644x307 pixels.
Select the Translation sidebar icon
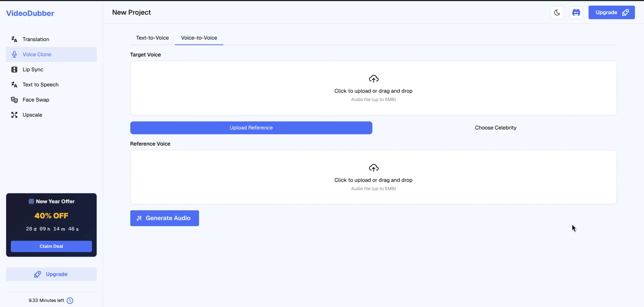[x=14, y=39]
